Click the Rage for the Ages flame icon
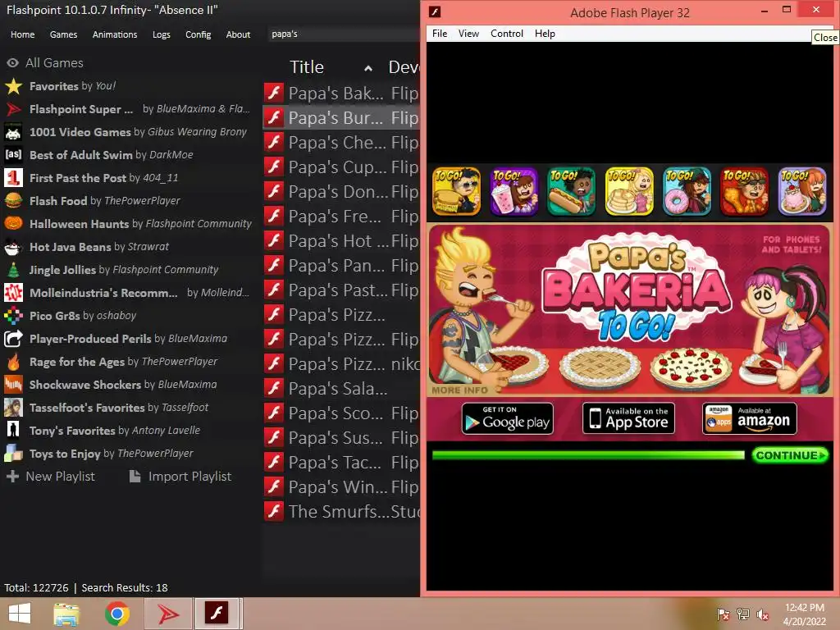The width and height of the screenshot is (840, 630). 13,362
